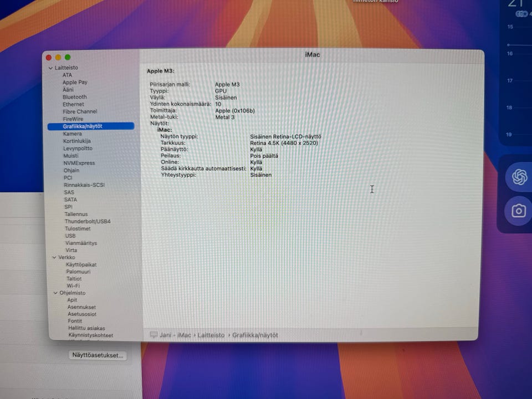Select FireWire in the sidebar
This screenshot has width=532, height=399.
click(x=73, y=119)
